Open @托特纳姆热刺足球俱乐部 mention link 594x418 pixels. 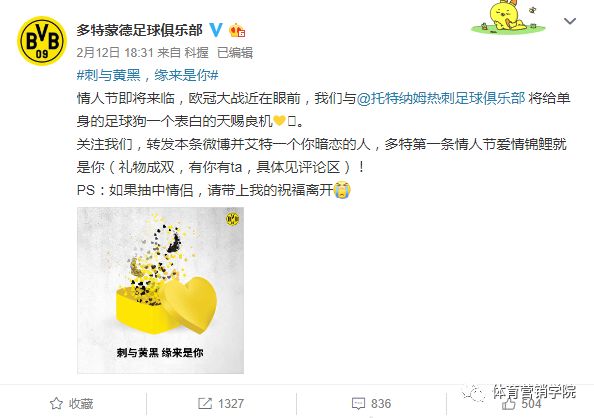tap(441, 98)
